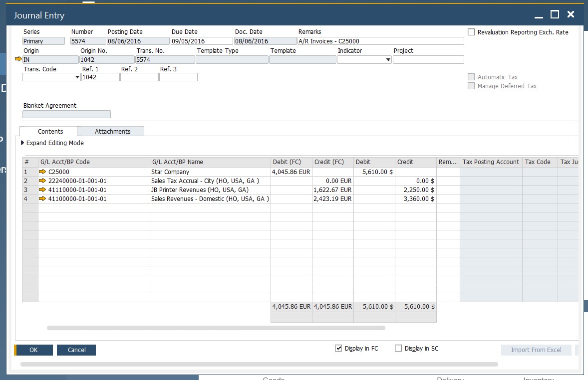Click the link arrow next to Origin IN
Viewport: 588px width, 380px height.
[x=18, y=59]
